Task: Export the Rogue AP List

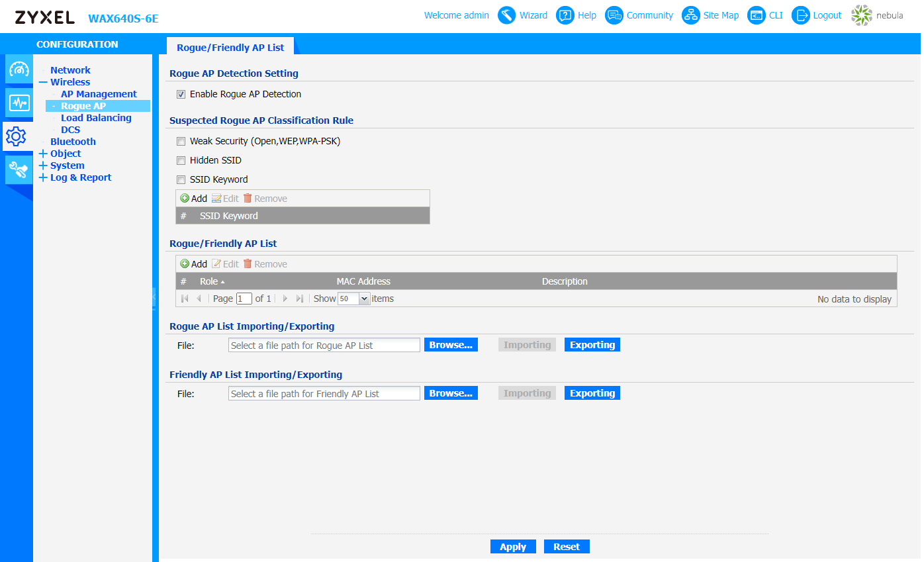Action: [592, 345]
